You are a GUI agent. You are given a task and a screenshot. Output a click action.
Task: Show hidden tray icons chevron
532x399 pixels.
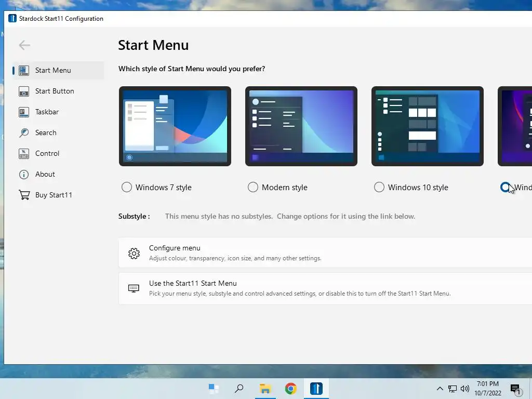[440, 389]
